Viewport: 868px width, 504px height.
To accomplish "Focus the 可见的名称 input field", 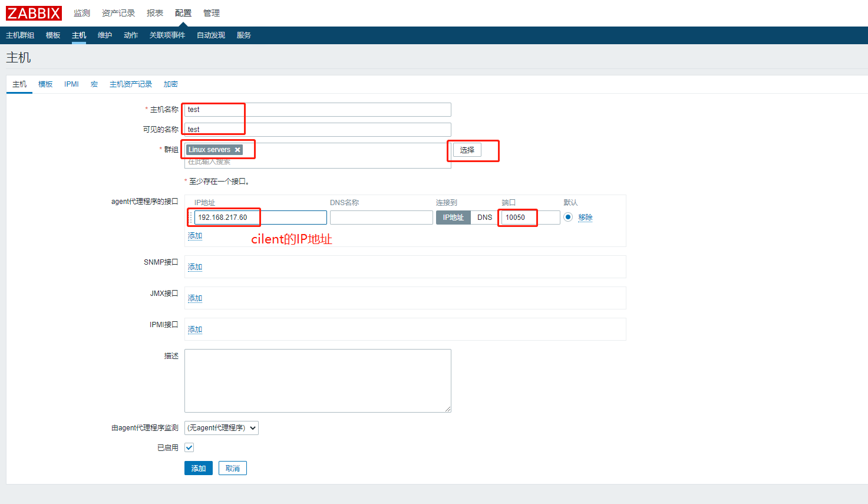I will pos(318,130).
